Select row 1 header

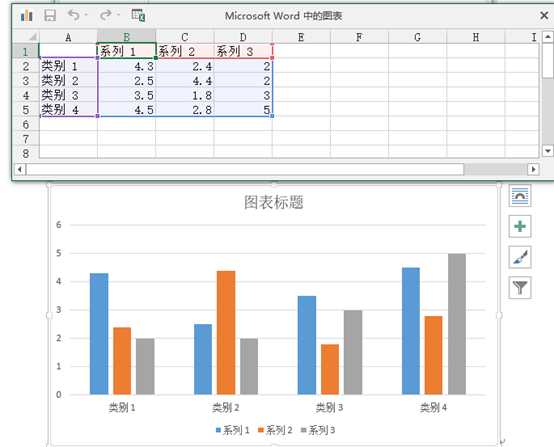click(x=25, y=51)
